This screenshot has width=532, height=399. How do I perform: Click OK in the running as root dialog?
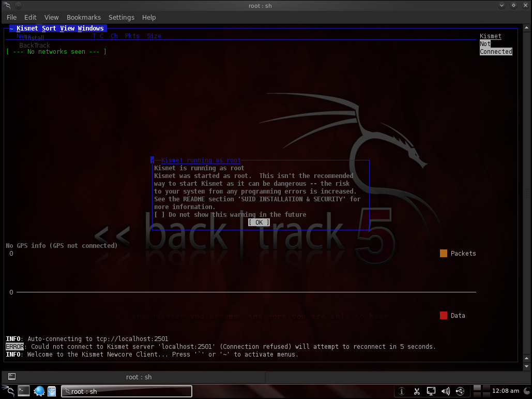[259, 223]
